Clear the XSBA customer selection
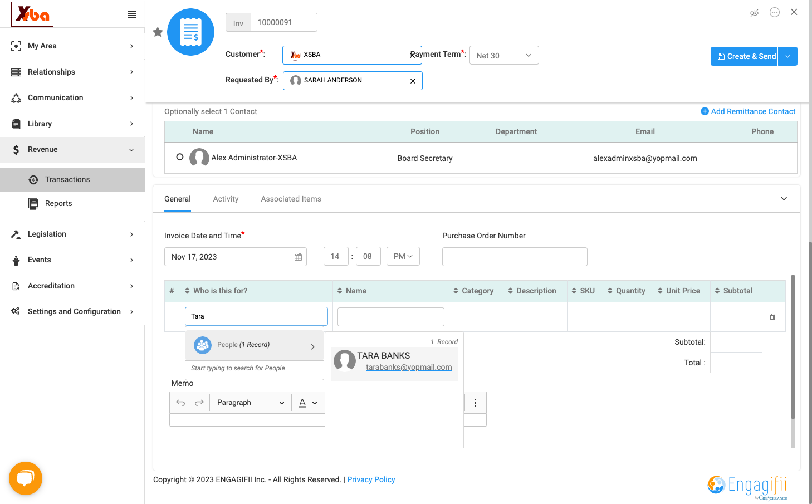 click(x=413, y=55)
